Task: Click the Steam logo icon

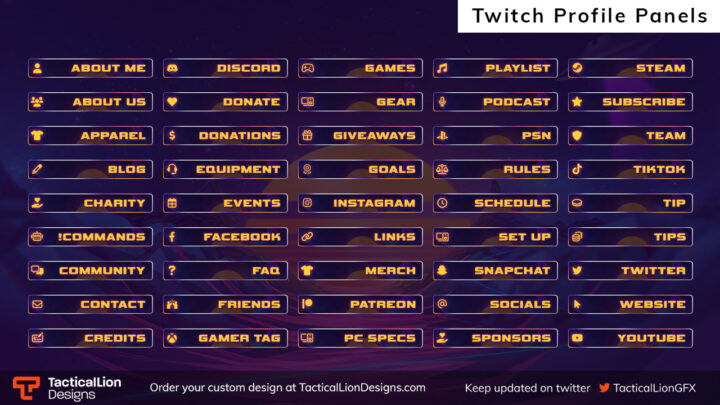Action: (x=577, y=68)
